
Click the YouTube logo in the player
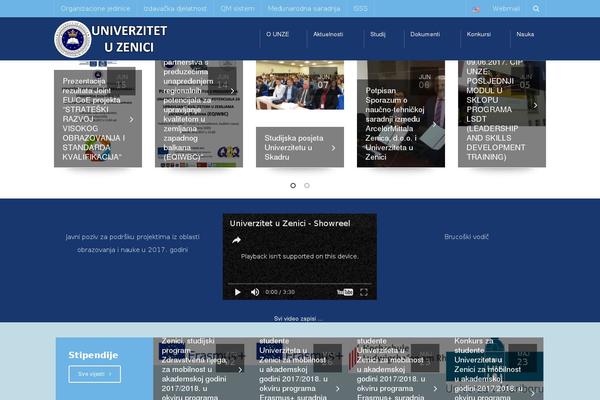[x=345, y=292]
